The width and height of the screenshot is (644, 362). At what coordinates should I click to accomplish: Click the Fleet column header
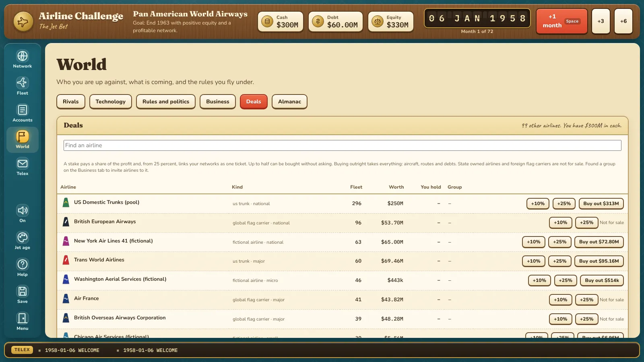coord(356,187)
